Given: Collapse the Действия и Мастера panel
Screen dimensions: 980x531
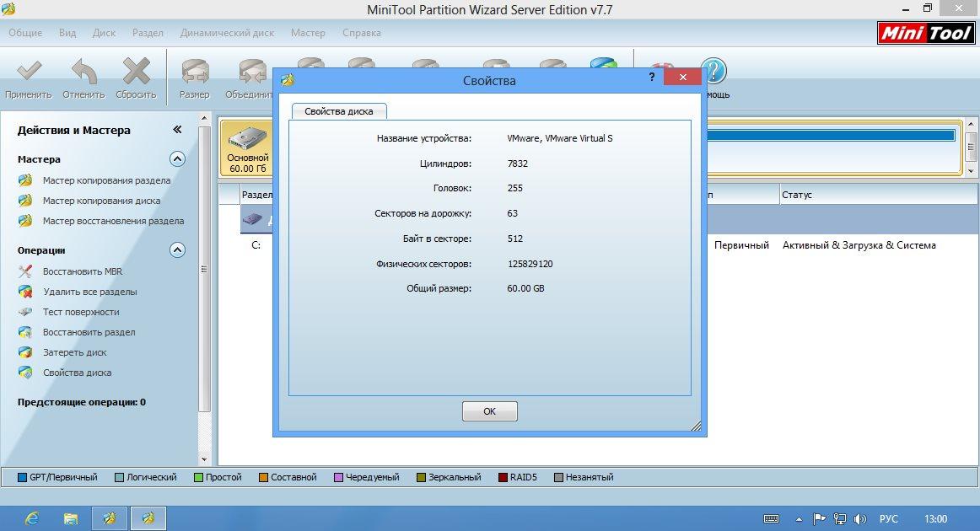Looking at the screenshot, I should [177, 129].
